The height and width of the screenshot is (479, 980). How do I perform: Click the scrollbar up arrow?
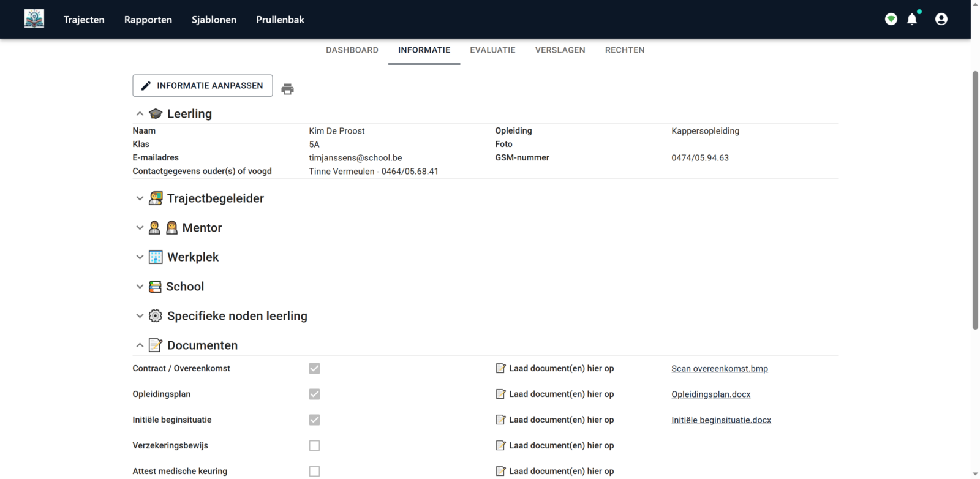pos(975,4)
